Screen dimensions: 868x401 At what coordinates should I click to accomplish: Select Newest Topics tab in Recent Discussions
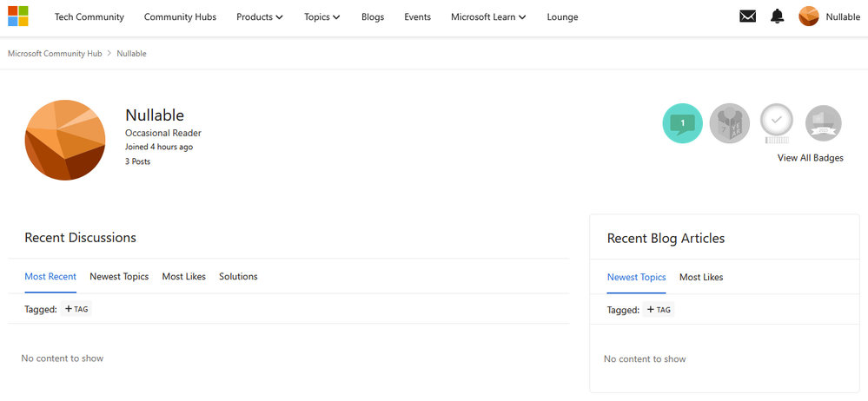119,277
